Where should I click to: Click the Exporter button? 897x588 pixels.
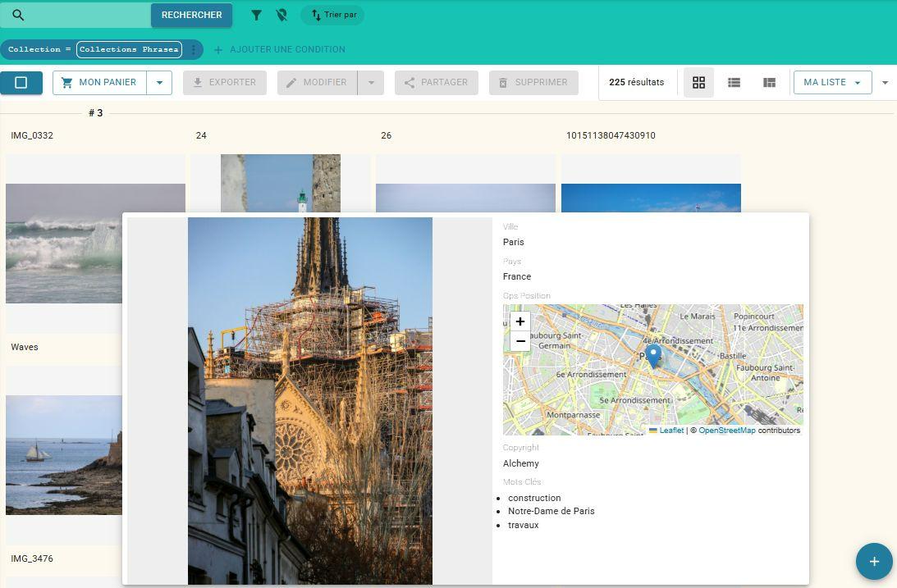click(x=225, y=83)
